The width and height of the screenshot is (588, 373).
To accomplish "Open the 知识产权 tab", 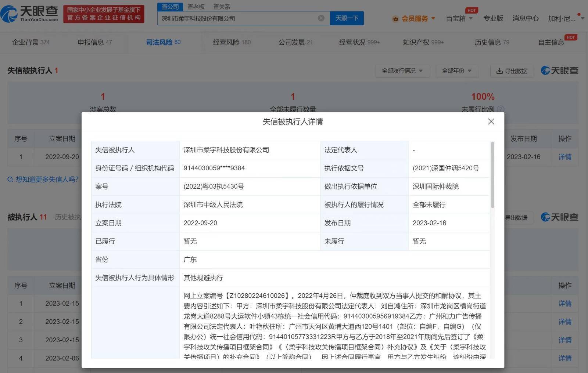I will click(x=423, y=42).
